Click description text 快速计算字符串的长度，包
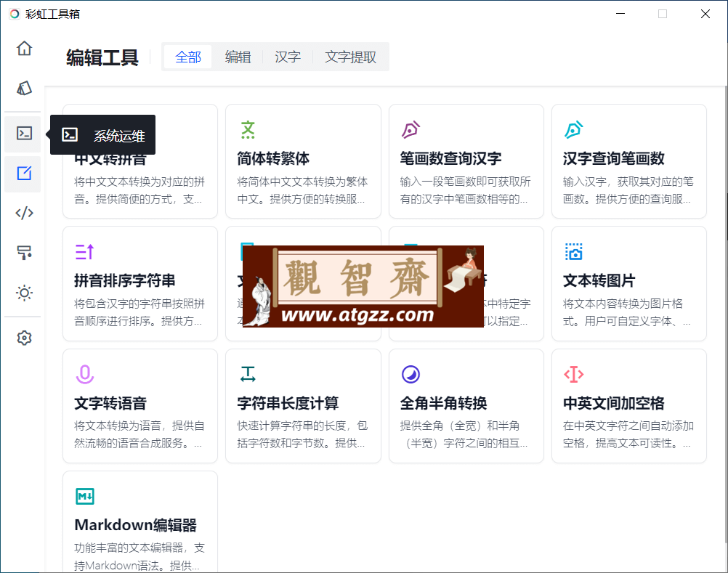 (x=302, y=426)
